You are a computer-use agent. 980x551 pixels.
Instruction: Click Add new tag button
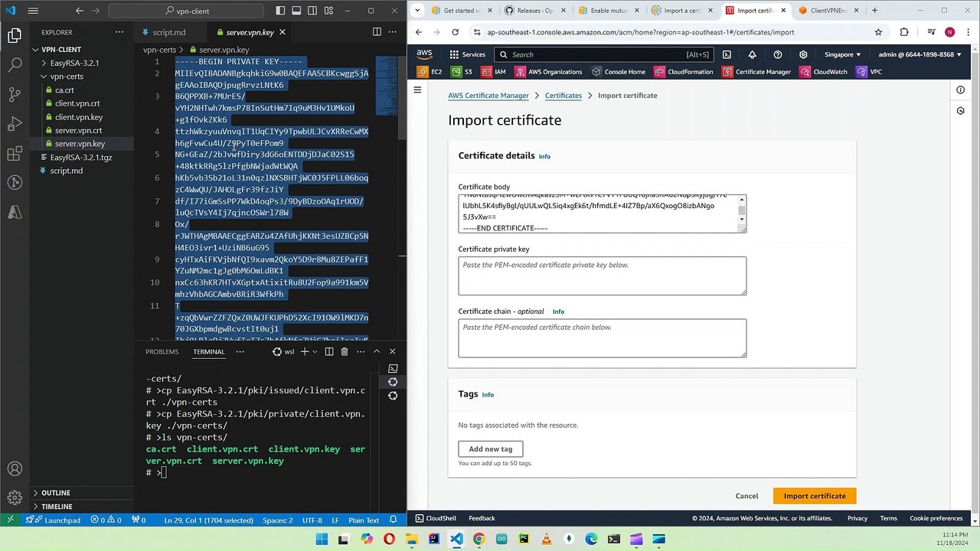[491, 449]
